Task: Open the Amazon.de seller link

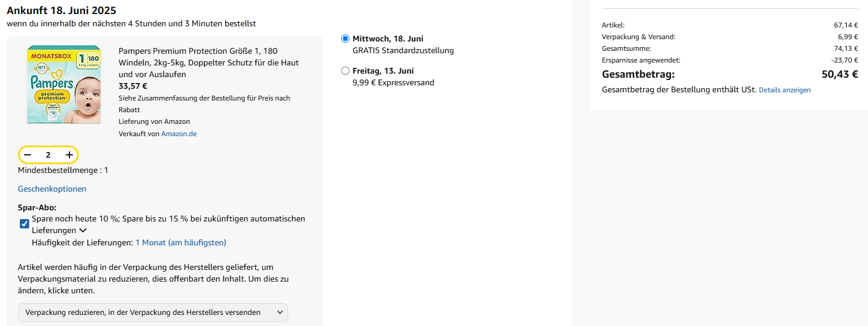Action: coord(178,134)
